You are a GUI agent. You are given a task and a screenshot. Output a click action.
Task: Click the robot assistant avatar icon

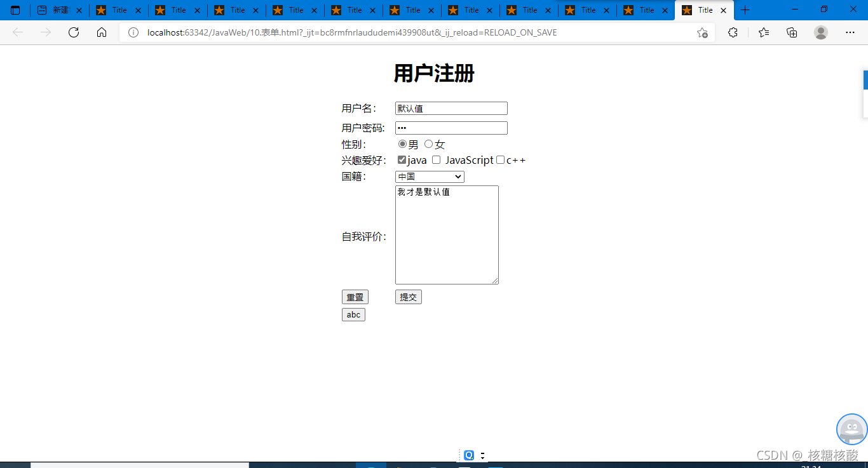pyautogui.click(x=852, y=429)
